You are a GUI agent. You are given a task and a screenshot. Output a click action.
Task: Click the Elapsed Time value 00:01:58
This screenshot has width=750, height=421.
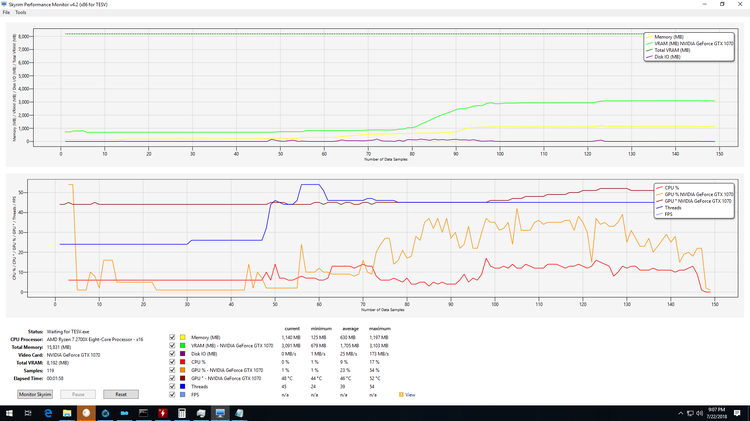(56, 378)
